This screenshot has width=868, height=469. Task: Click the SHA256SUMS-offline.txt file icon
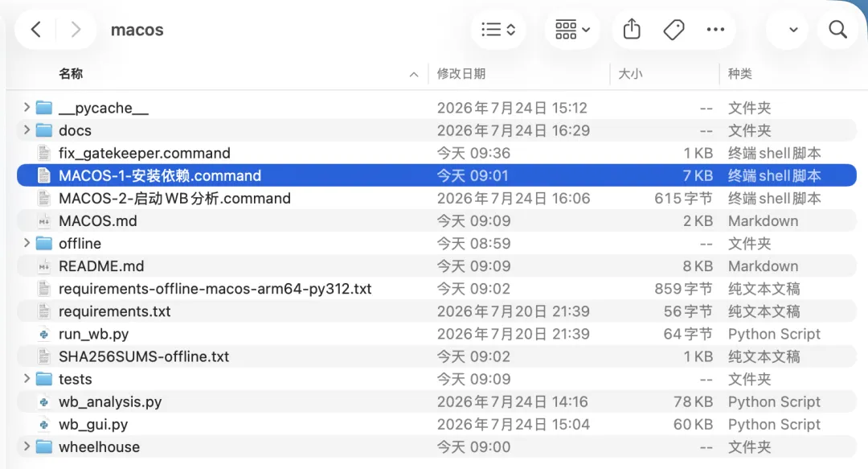pos(43,356)
